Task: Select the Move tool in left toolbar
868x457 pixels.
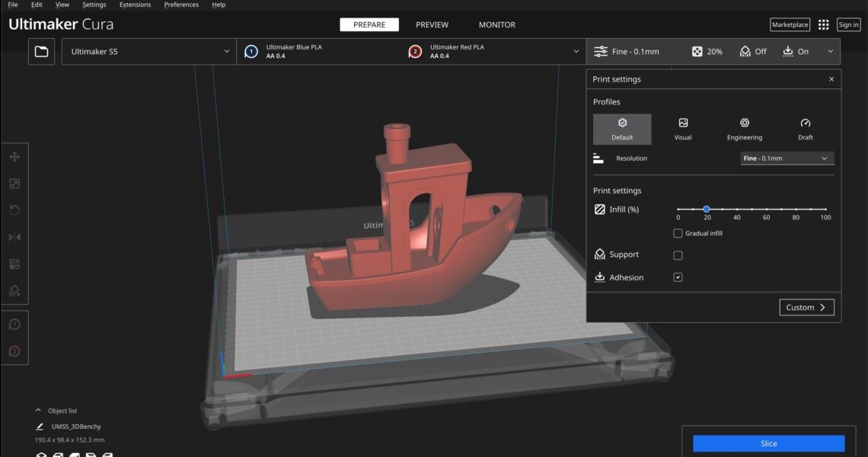Action: tap(14, 157)
